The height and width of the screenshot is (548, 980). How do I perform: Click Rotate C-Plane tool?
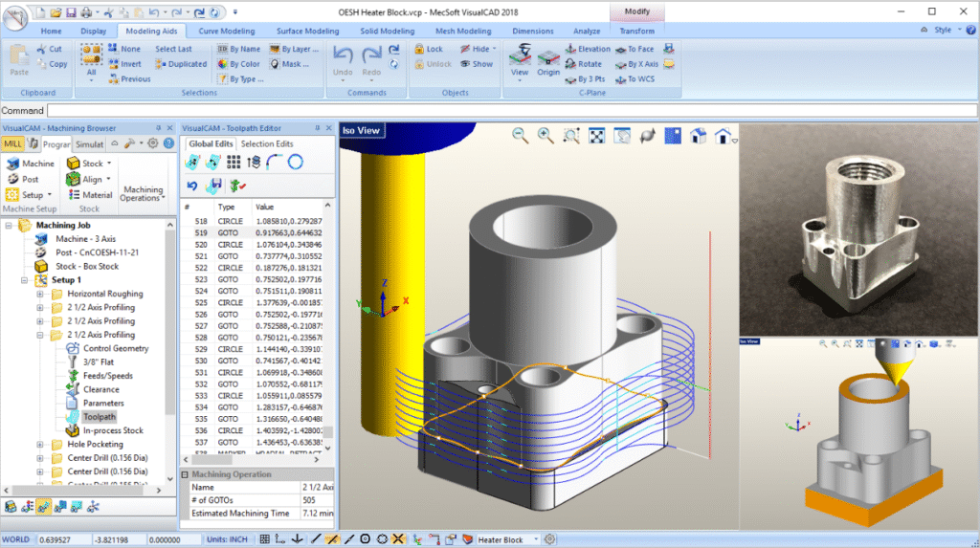click(x=583, y=64)
